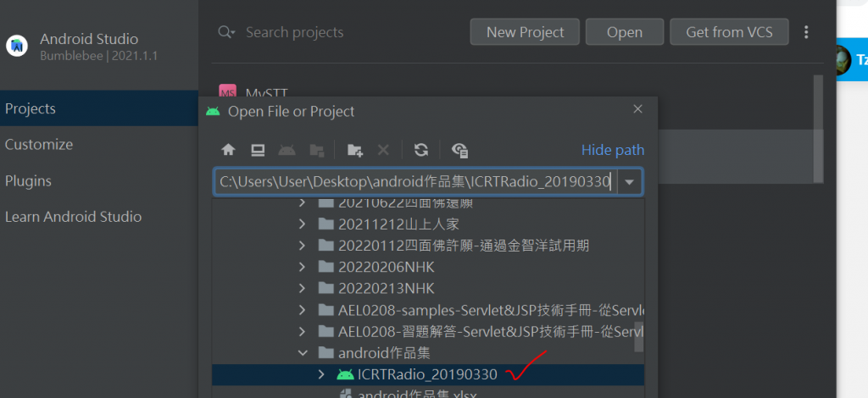Expand the AEL0208-習題解答 folder
Screen dimensions: 868x398
302,332
